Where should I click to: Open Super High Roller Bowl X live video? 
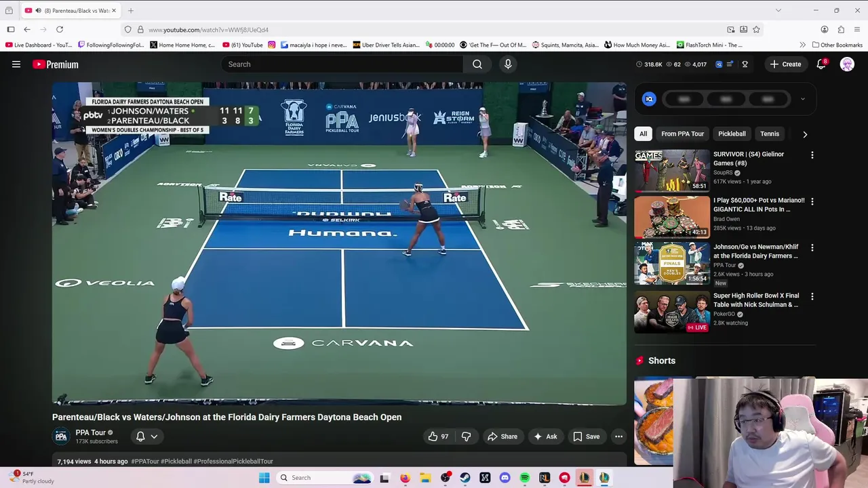tap(672, 312)
